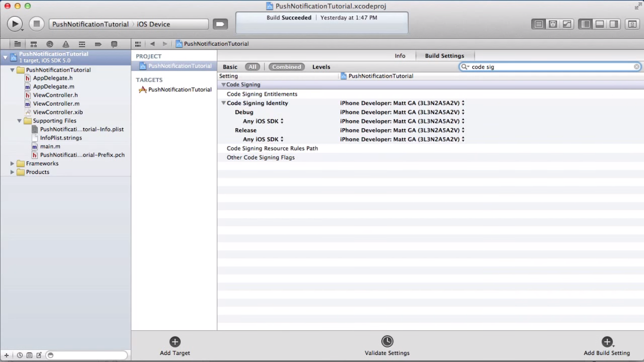Switch to the Info tab
Screen dimensions: 644x362
click(400, 56)
